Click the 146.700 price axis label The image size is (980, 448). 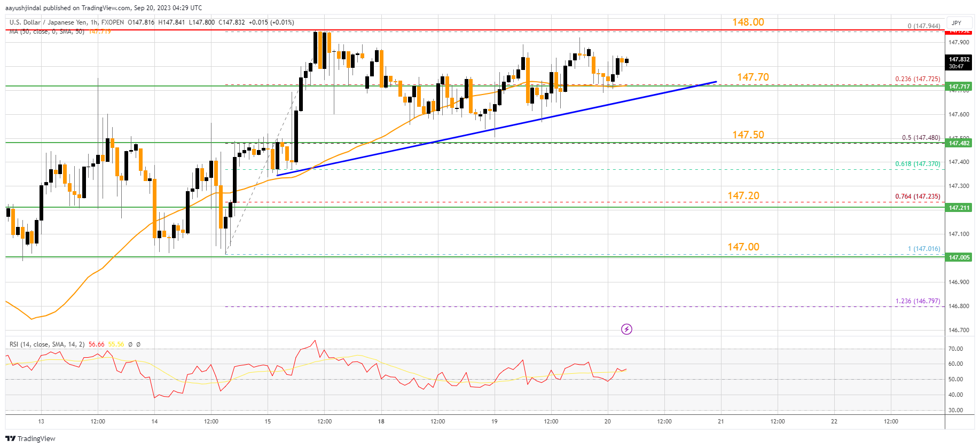coord(958,330)
